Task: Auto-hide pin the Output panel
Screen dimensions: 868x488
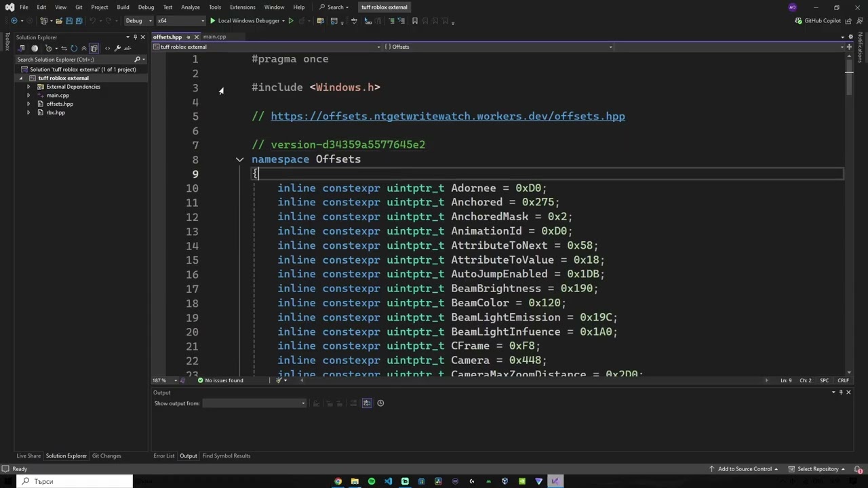Action: pos(841,392)
